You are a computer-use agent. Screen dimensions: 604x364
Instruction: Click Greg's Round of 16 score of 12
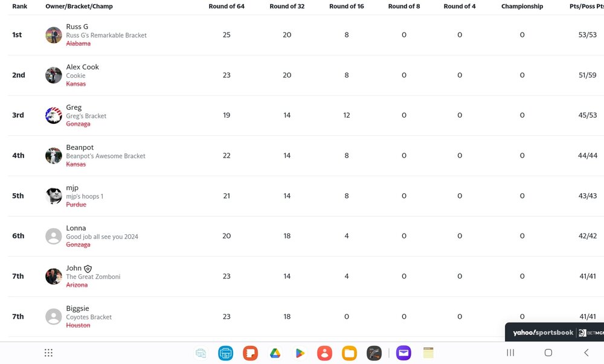click(x=347, y=115)
